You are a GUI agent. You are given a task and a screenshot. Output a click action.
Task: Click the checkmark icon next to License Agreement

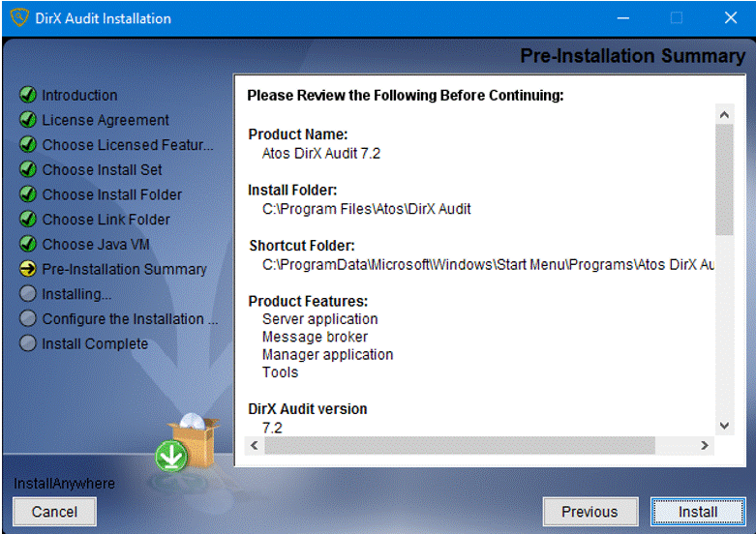point(27,121)
